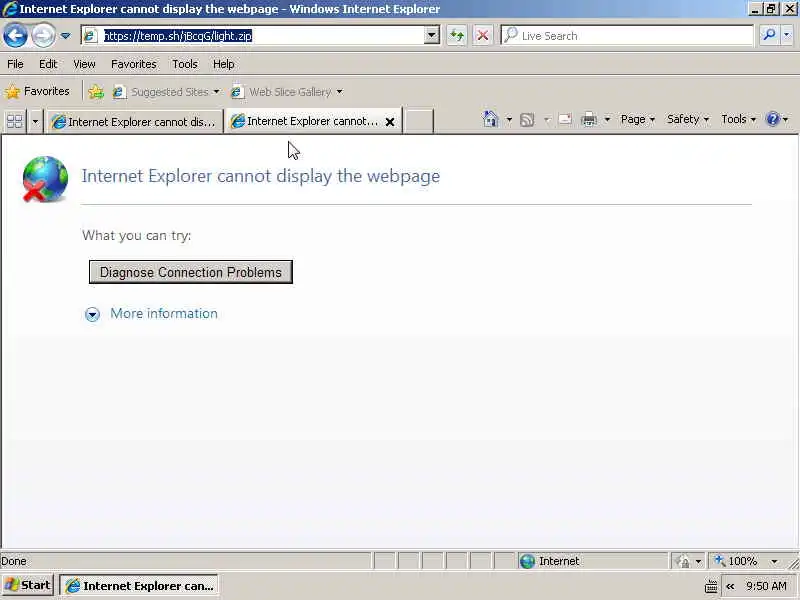Click the More information link text

coord(164,313)
